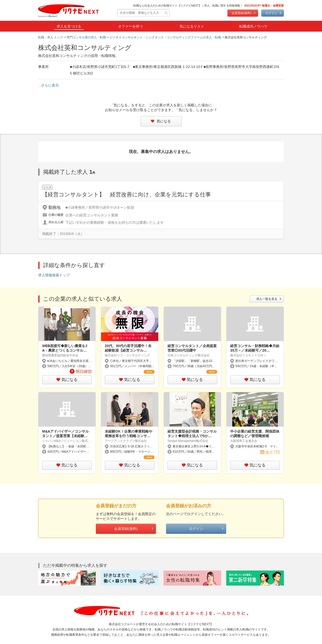Click the 明日締切 warning icon
Screen dimensions: 322x644
click(x=72, y=371)
